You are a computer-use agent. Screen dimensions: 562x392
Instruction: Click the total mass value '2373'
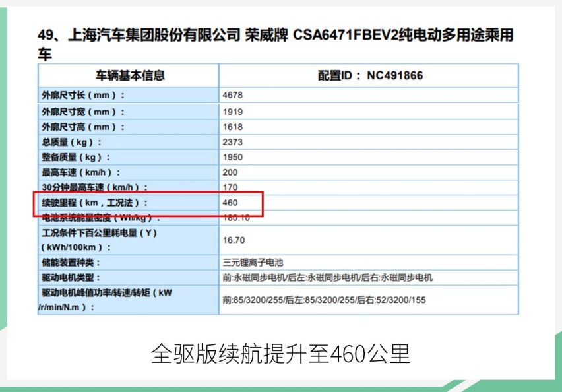pyautogui.click(x=232, y=142)
